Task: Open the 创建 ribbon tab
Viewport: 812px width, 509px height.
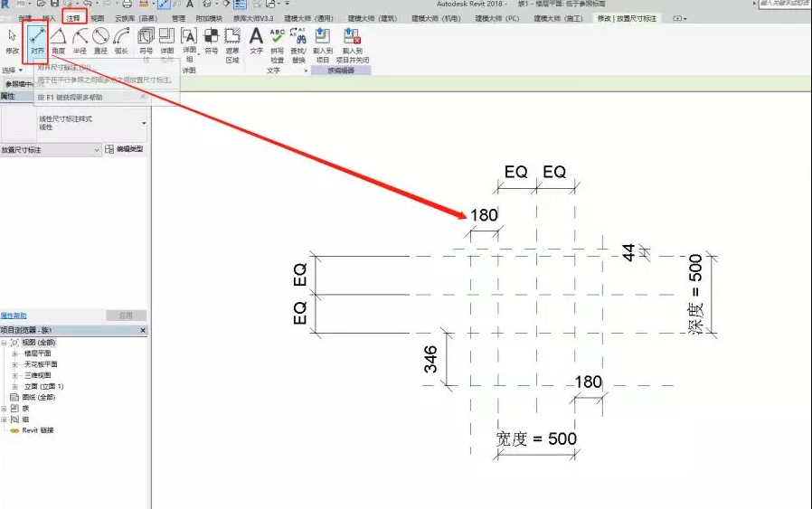Action: coord(24,18)
